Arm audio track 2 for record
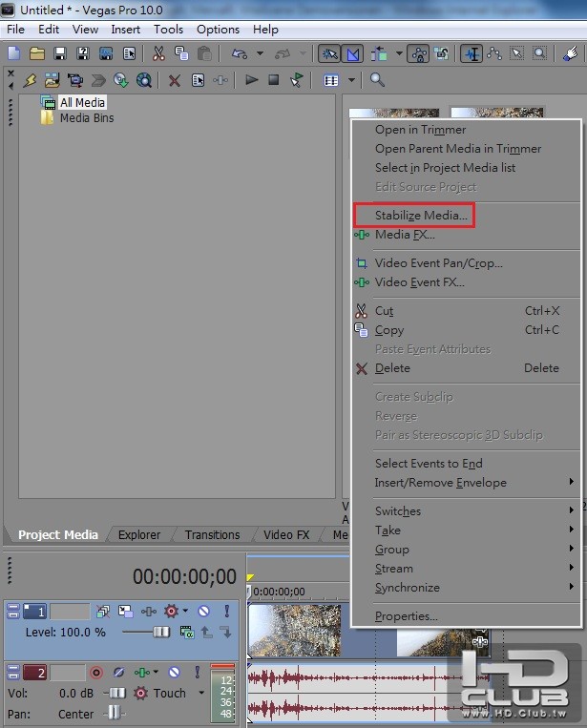The width and height of the screenshot is (587, 728). pyautogui.click(x=96, y=672)
